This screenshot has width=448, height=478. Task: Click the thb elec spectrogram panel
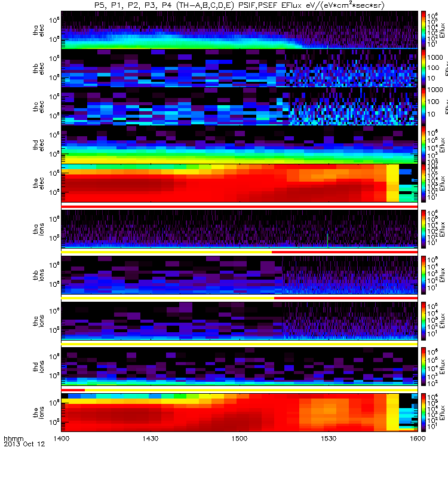[240, 68]
